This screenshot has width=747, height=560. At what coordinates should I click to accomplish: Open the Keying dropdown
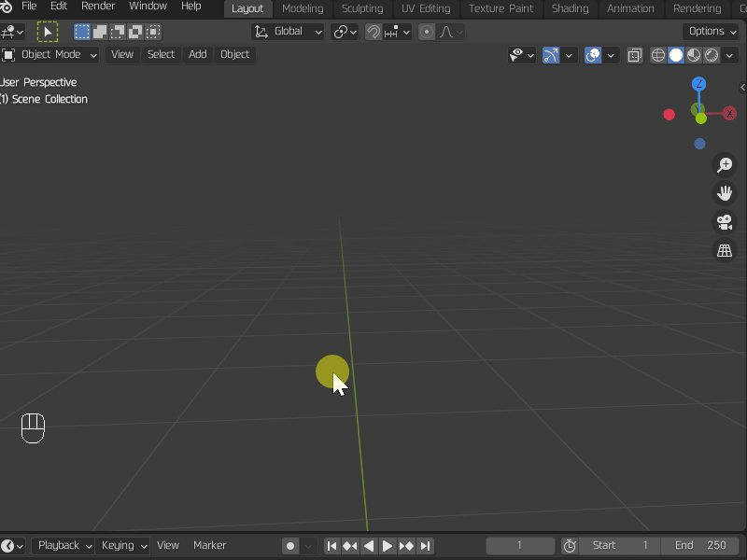(123, 546)
